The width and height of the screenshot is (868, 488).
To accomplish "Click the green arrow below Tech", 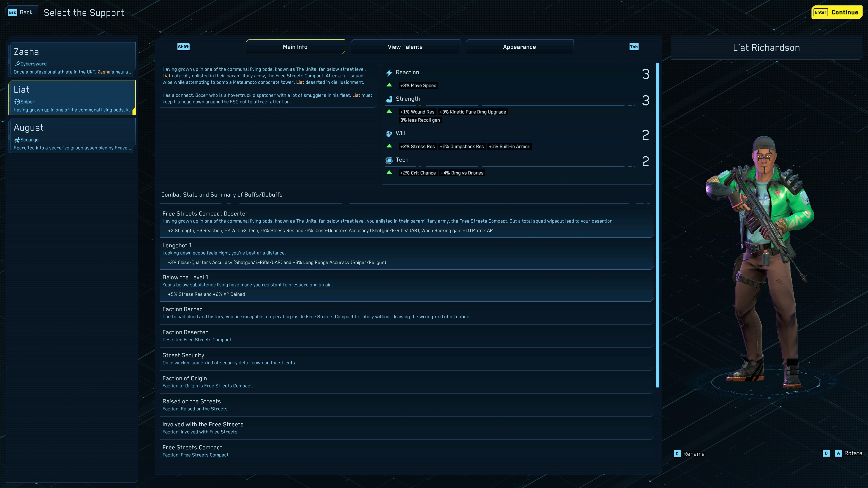I will coord(389,172).
